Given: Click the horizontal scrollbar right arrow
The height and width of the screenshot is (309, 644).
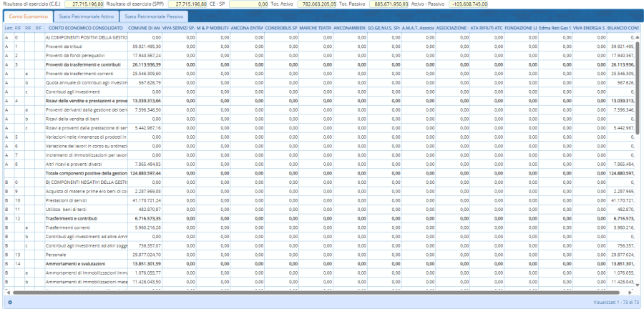Looking at the screenshot, I should 630,292.
